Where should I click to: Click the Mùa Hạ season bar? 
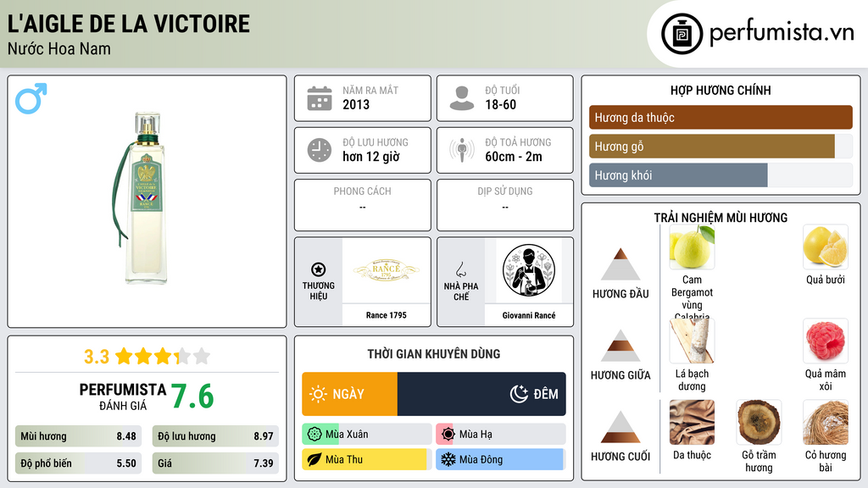tap(501, 435)
